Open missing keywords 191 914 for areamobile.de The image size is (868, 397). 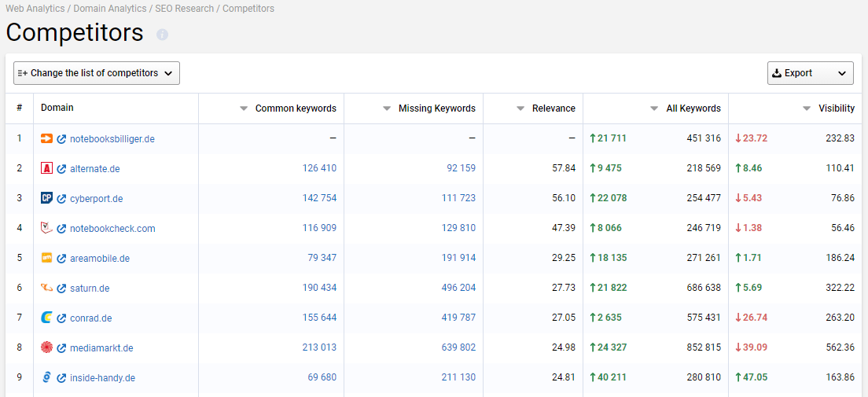tap(458, 258)
